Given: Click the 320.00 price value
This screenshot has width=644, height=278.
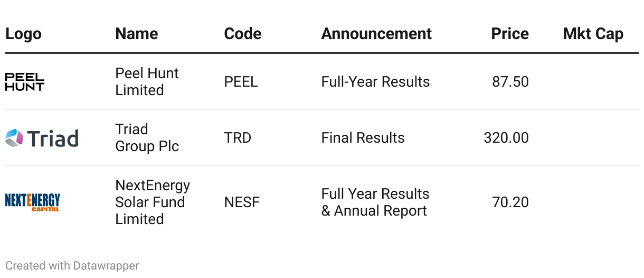Looking at the screenshot, I should [506, 138].
